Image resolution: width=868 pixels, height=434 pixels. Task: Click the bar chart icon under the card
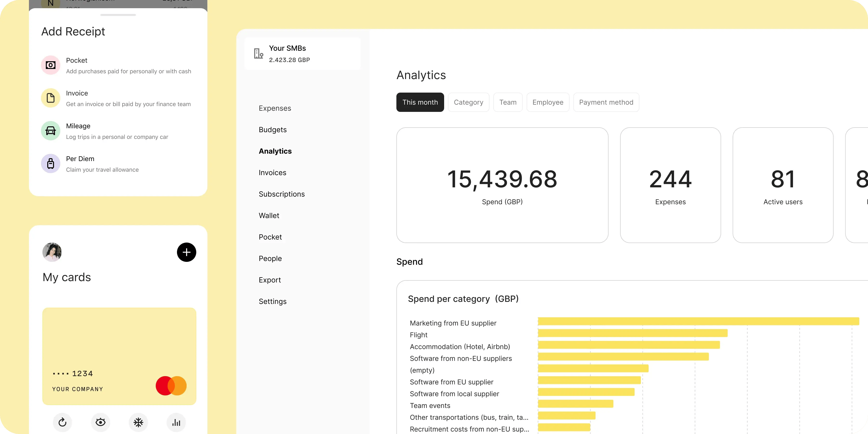(x=176, y=422)
